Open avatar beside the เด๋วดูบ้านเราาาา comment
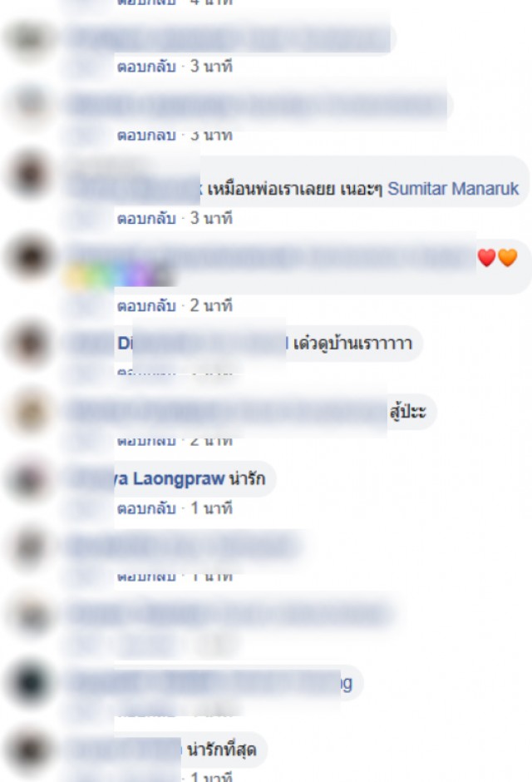Screen dimensions: 532x782 point(29,344)
